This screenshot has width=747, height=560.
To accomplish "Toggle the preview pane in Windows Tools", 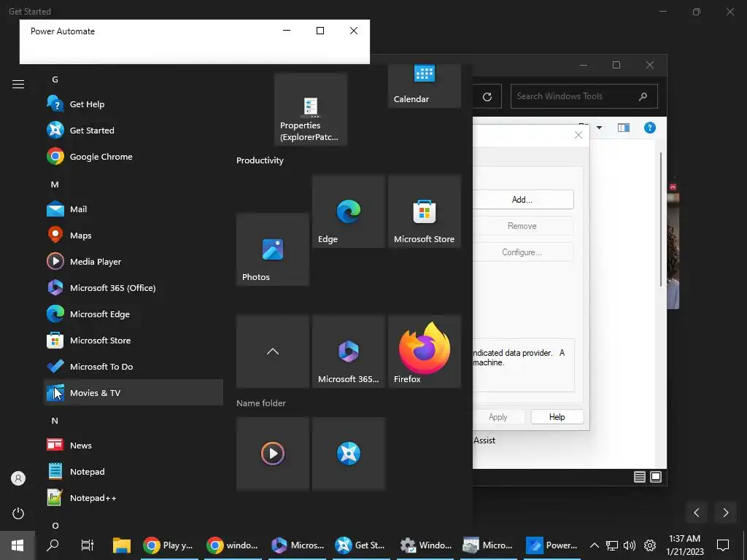I will pyautogui.click(x=624, y=128).
